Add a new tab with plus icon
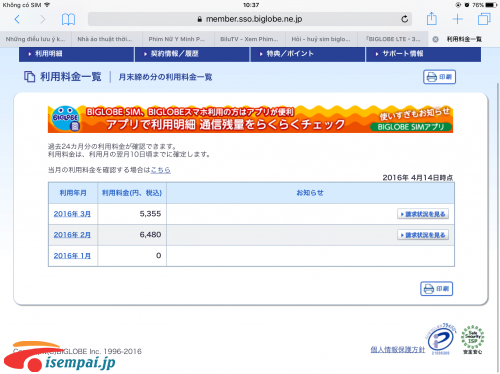 458,19
